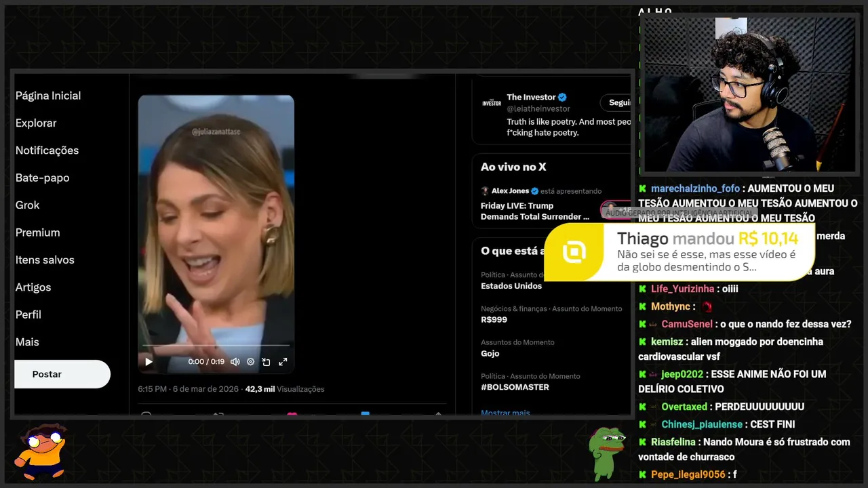Open the @leiatheinvestor handle

[538, 108]
